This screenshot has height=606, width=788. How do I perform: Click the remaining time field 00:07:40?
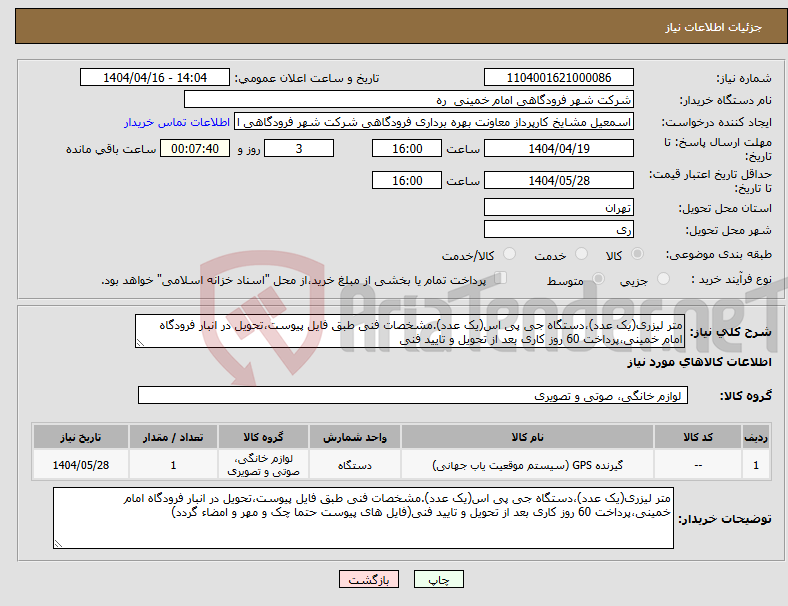click(195, 148)
